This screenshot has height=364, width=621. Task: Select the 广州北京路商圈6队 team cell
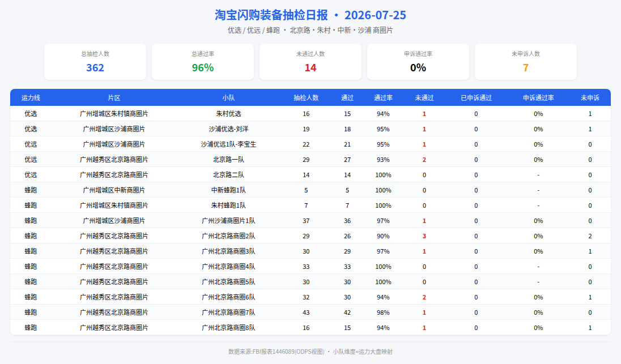click(228, 297)
